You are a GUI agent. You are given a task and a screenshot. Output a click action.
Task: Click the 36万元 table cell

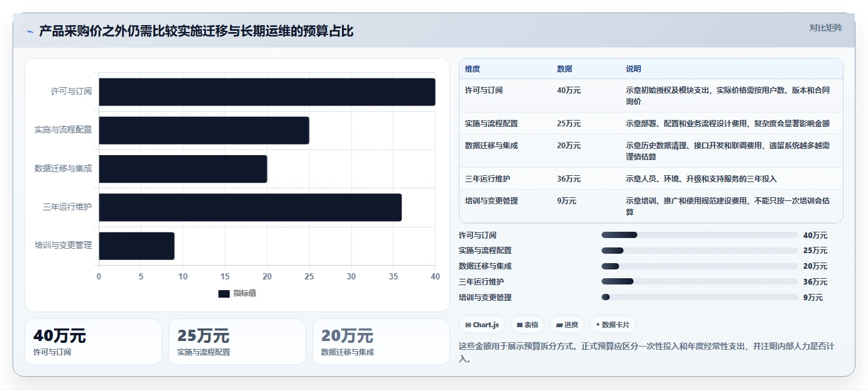[569, 179]
